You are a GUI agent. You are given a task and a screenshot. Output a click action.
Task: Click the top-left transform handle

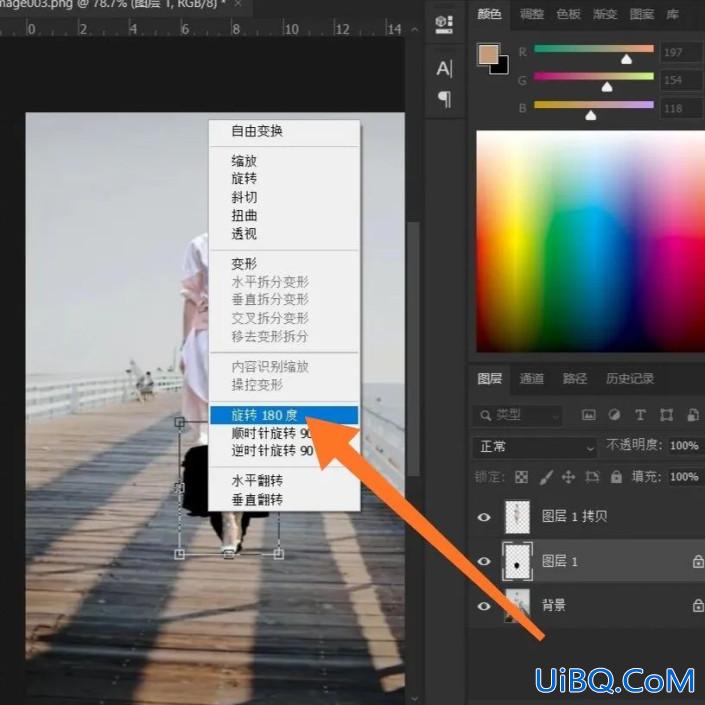click(x=179, y=422)
